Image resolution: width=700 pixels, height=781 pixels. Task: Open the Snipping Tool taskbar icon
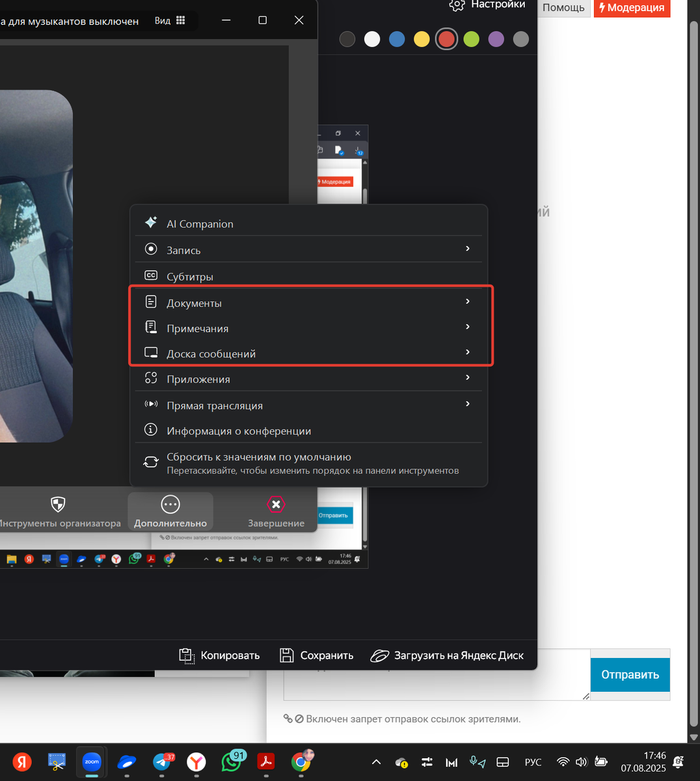[x=57, y=761]
